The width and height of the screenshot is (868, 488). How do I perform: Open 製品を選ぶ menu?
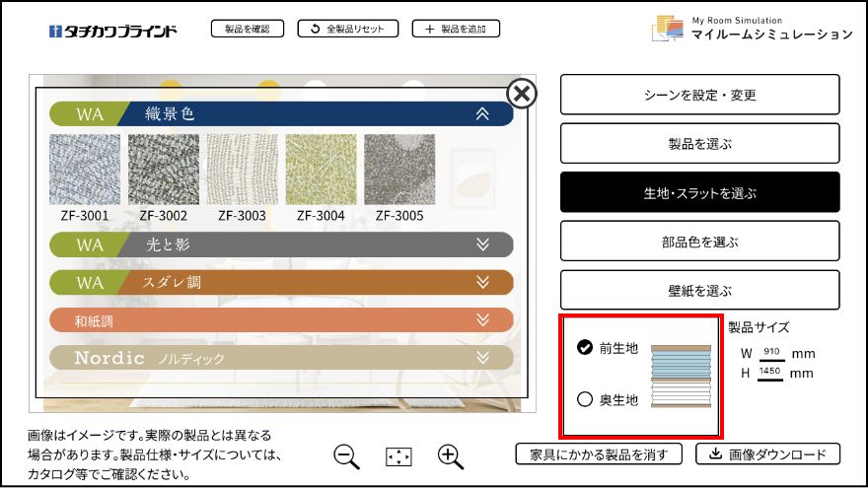tap(699, 144)
